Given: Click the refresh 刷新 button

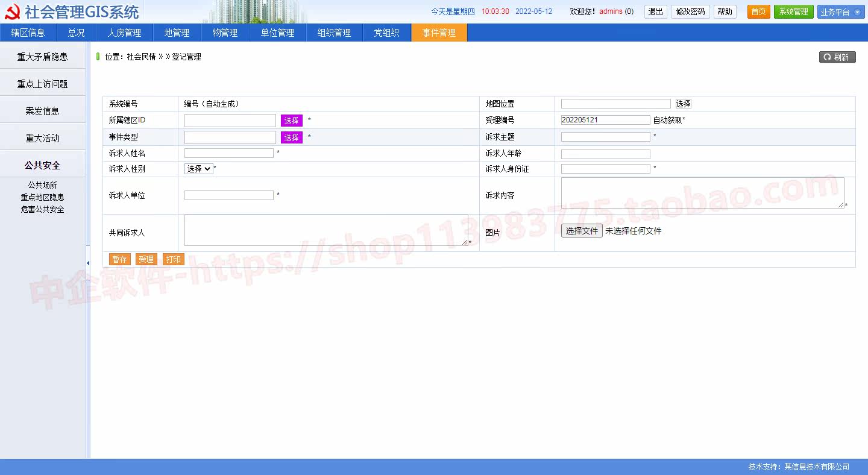Looking at the screenshot, I should coord(837,57).
